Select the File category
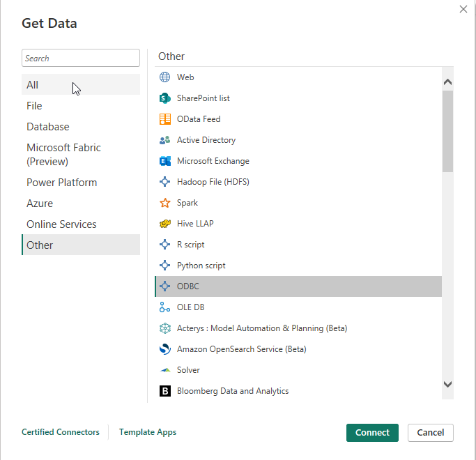Viewport: 476px width, 460px height. point(81,106)
